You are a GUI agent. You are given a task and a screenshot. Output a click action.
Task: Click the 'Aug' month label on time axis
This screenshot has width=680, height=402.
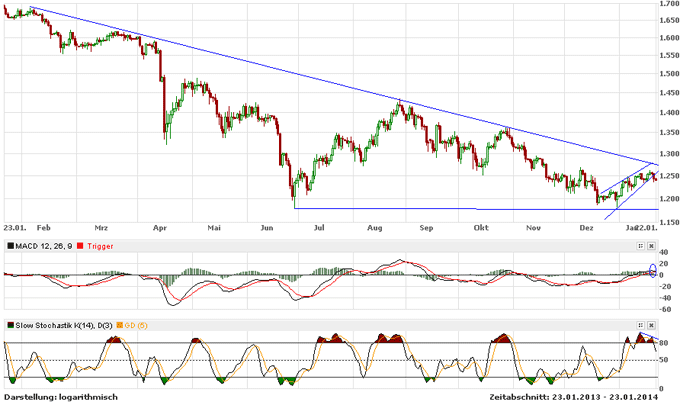click(375, 228)
